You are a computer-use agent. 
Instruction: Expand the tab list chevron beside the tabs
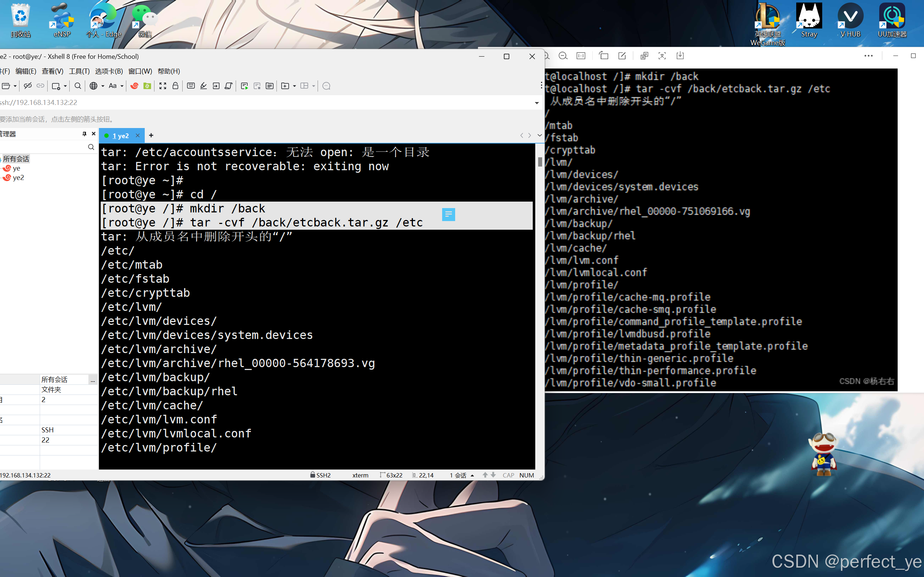(x=540, y=135)
